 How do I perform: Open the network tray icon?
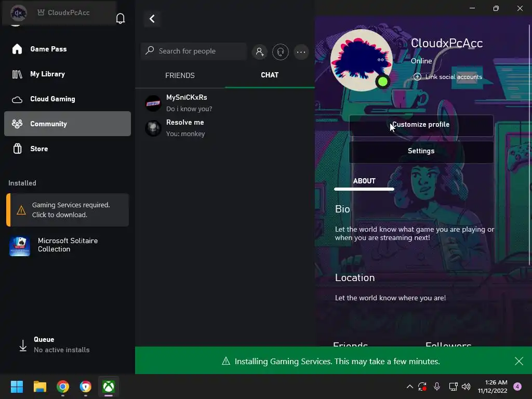coord(453,387)
